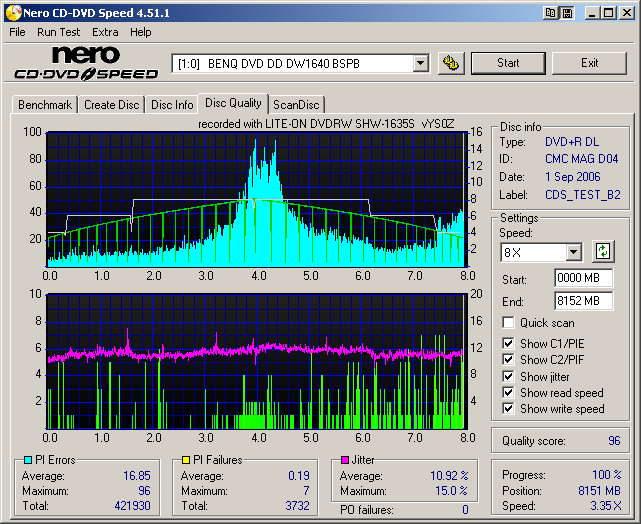Switch to the Benchmark tab
Image resolution: width=641 pixels, height=524 pixels.
45,105
